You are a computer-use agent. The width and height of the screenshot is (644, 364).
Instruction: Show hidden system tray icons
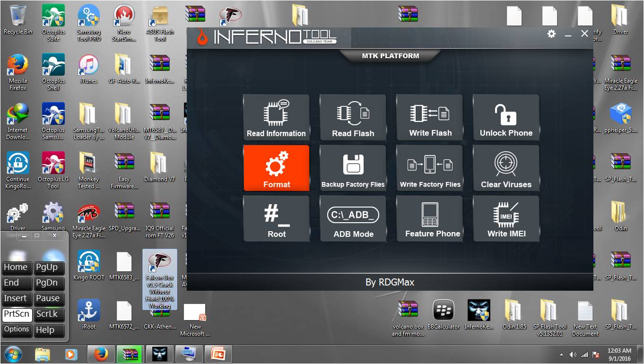pyautogui.click(x=561, y=354)
